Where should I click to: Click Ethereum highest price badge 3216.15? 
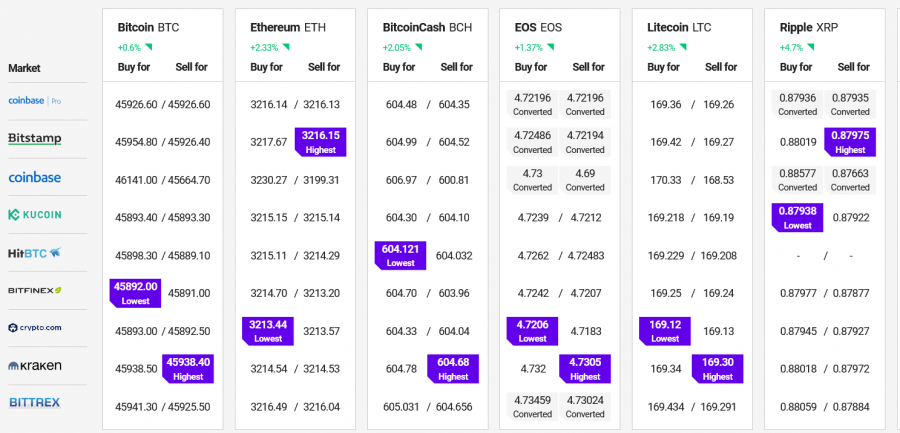pyautogui.click(x=320, y=141)
